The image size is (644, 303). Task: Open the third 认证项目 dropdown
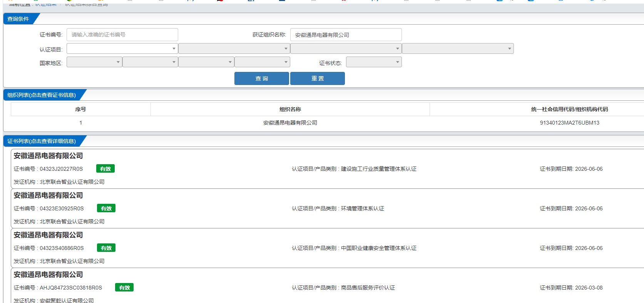pos(346,48)
